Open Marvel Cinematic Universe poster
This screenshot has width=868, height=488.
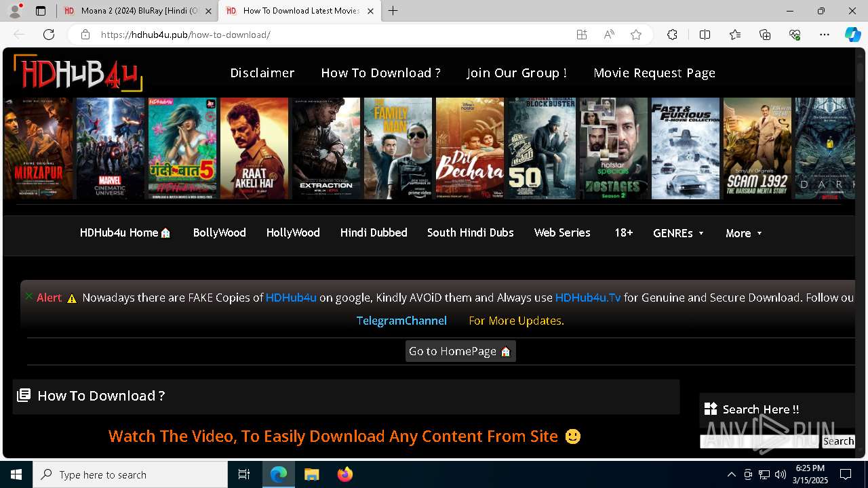pos(111,148)
